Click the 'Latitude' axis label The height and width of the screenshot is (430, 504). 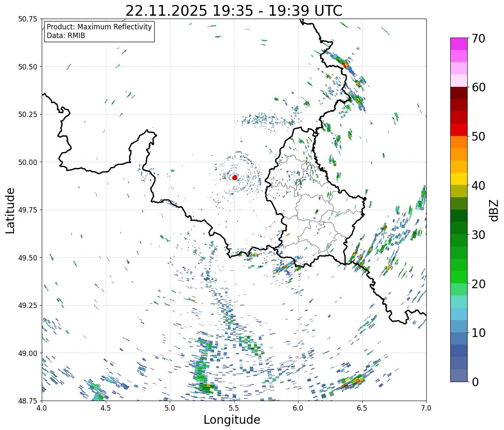click(x=10, y=210)
